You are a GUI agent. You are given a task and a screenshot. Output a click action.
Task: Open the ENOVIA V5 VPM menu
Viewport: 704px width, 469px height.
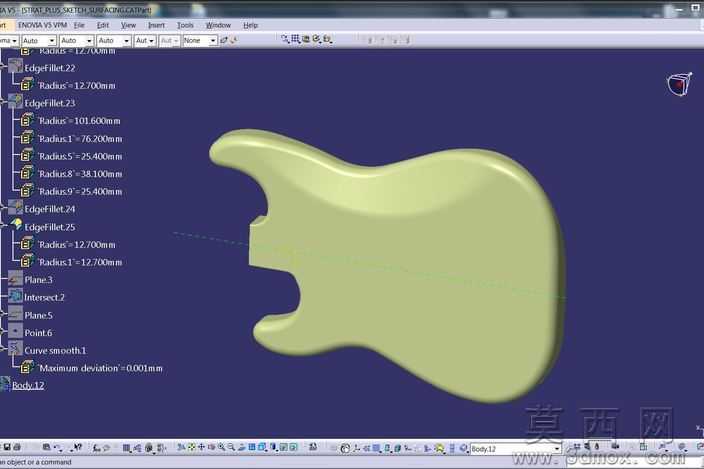[43, 25]
